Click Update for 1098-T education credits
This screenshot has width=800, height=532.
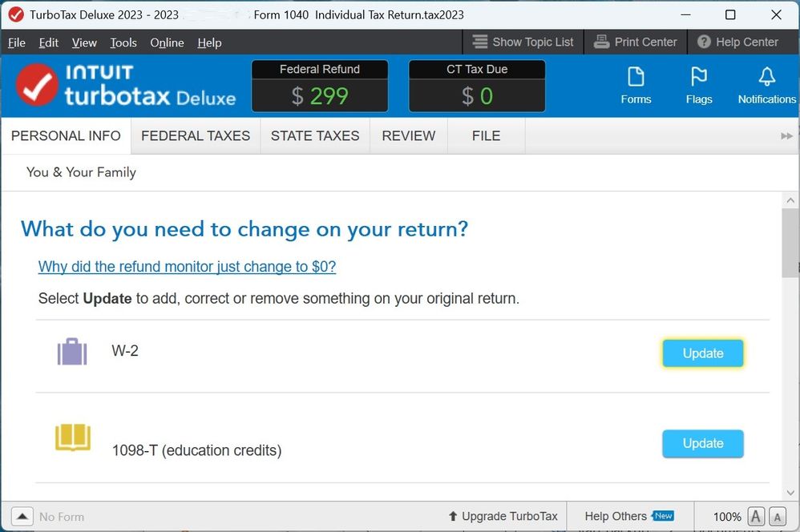(x=702, y=443)
